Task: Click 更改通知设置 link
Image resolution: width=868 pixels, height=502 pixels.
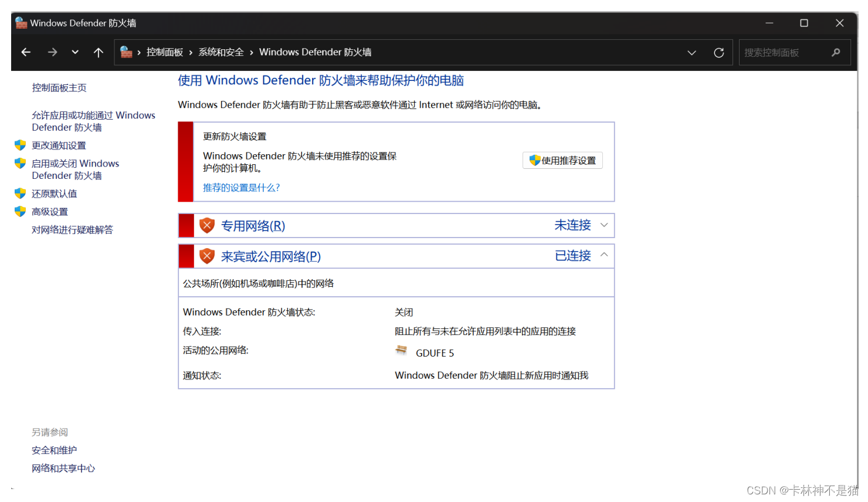Action: pos(59,145)
